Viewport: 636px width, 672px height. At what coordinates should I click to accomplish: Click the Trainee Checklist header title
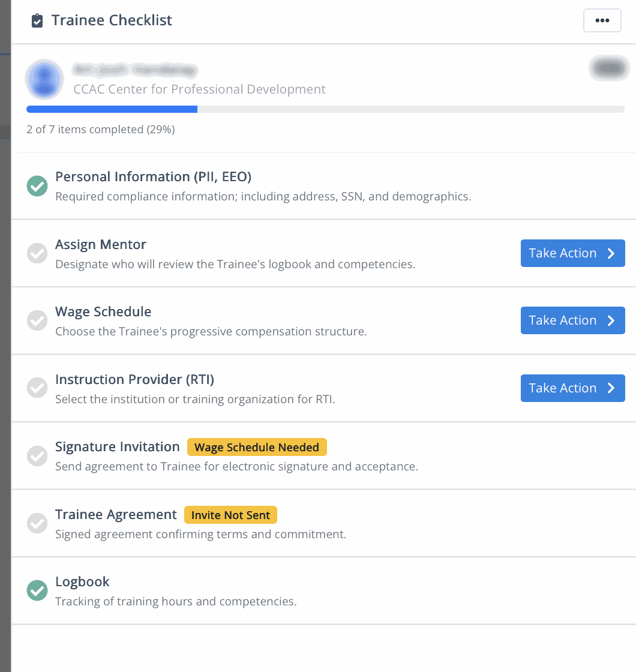[112, 20]
